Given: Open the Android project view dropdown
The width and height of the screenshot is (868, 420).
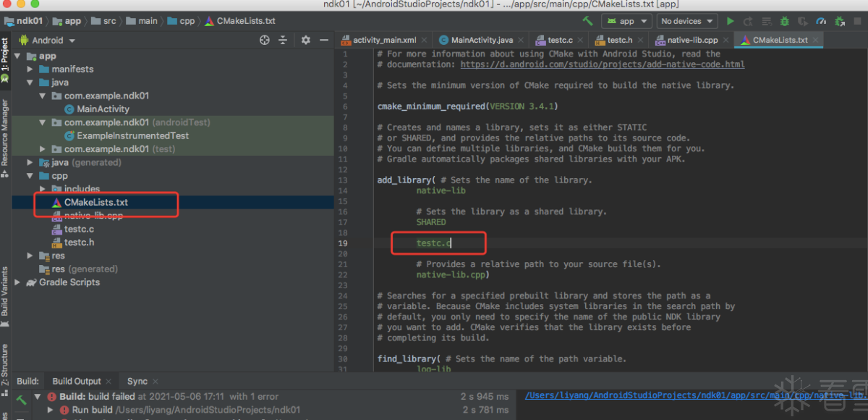Looking at the screenshot, I should click(x=48, y=41).
